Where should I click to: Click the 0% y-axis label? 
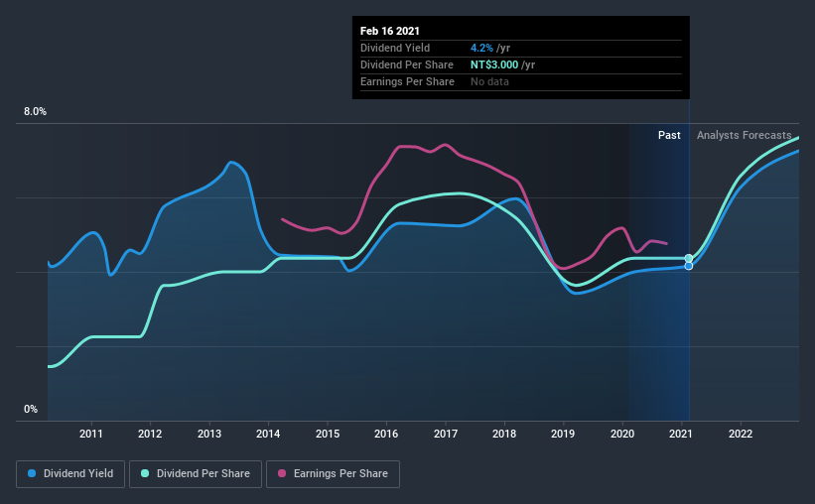click(31, 410)
